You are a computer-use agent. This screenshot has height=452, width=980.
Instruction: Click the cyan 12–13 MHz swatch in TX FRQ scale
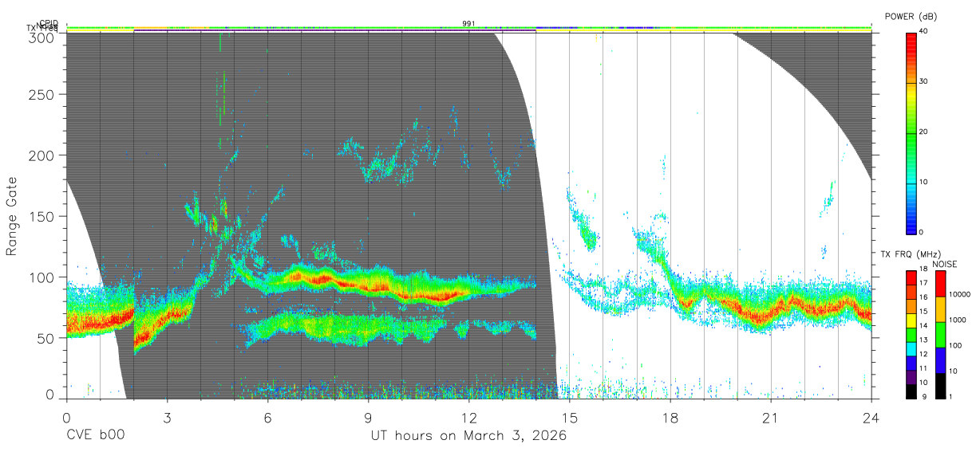click(911, 348)
